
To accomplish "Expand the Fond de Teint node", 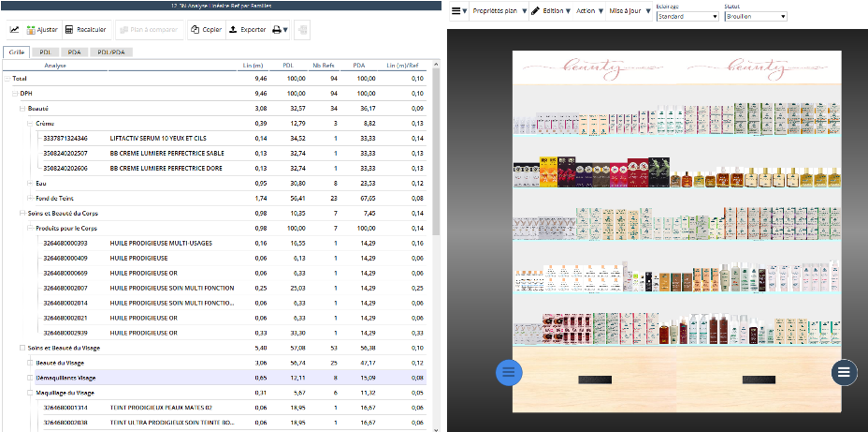I will click(30, 198).
